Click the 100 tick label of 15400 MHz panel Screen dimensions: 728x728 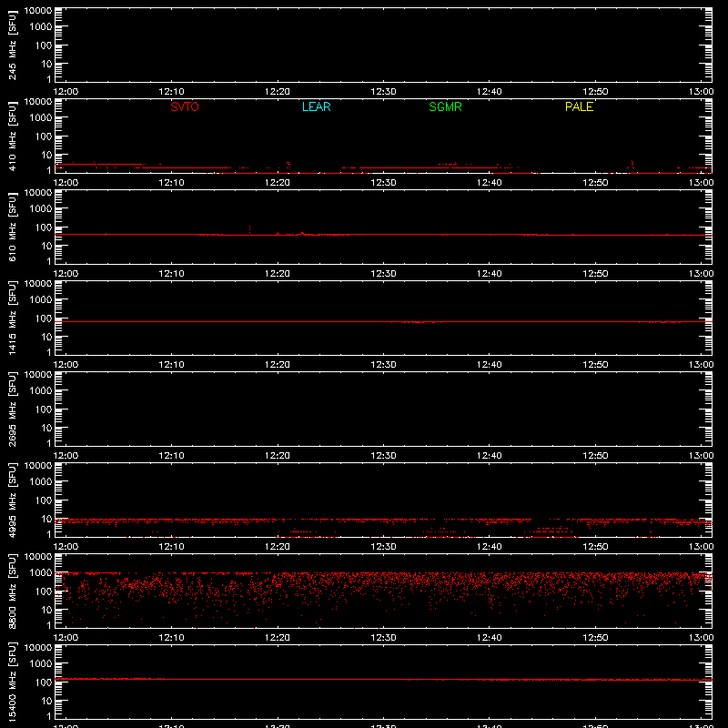pyautogui.click(x=44, y=682)
